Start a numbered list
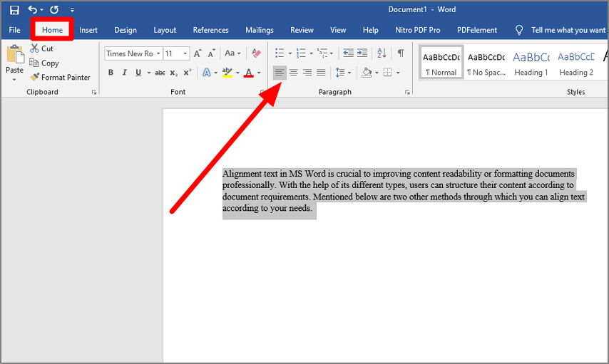The height and width of the screenshot is (364, 609). pyautogui.click(x=301, y=53)
